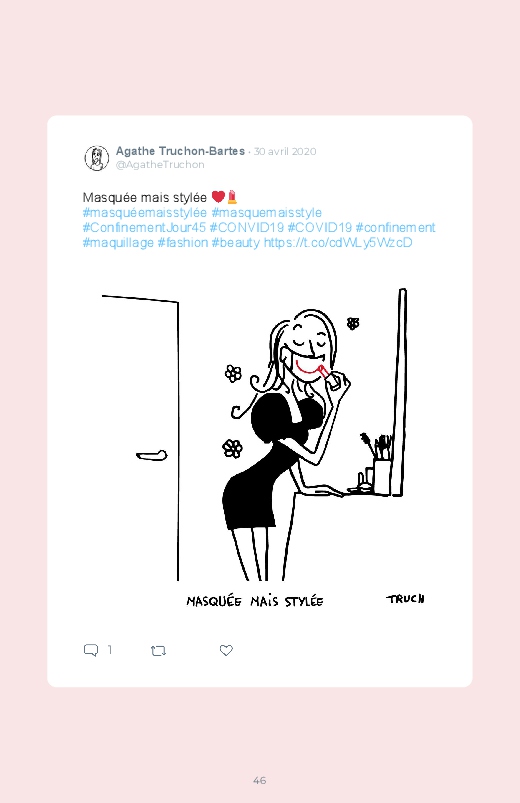
Task: Open Agathe Truchon-Bartes profile avatar
Action: pos(97,158)
